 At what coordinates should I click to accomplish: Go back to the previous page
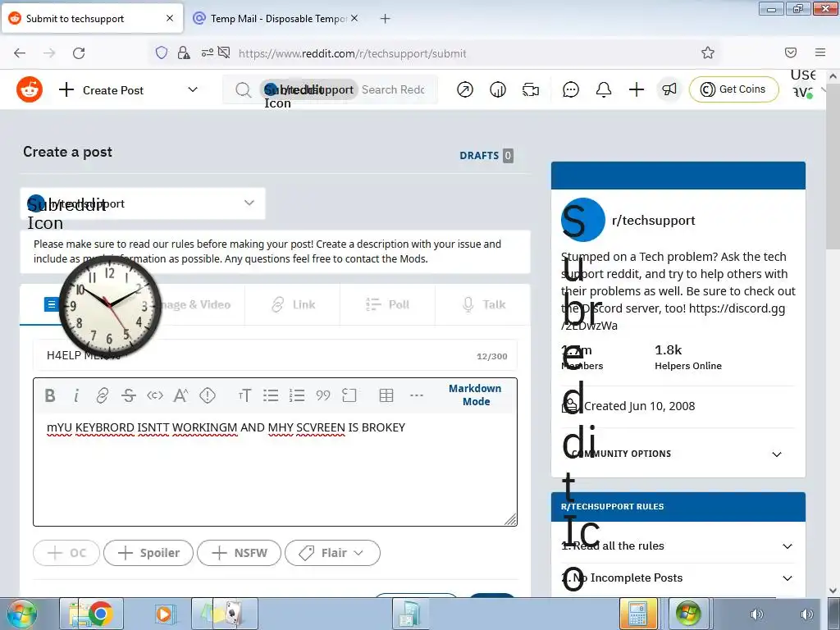pyautogui.click(x=20, y=52)
